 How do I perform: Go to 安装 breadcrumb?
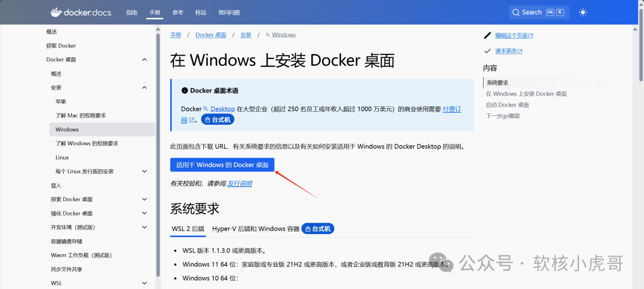point(246,35)
